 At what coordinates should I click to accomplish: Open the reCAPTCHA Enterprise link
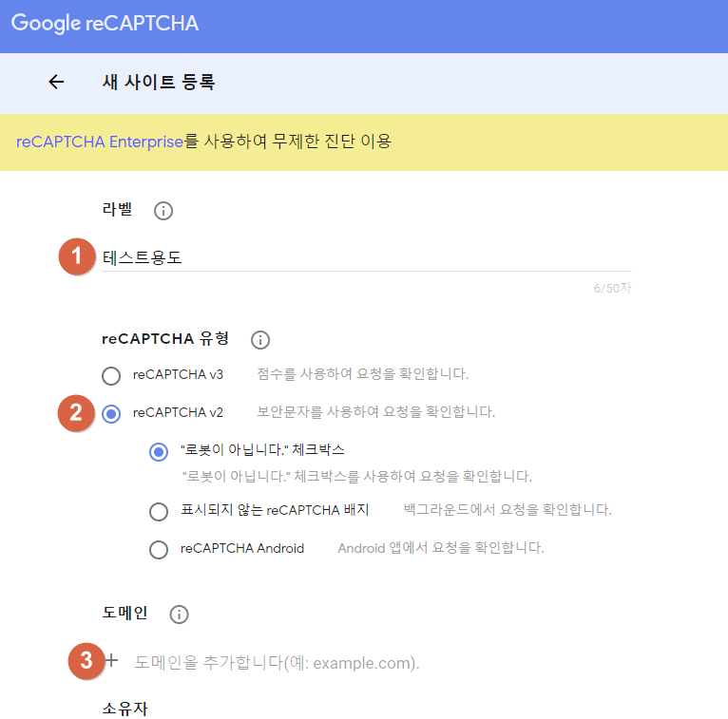coord(100,142)
